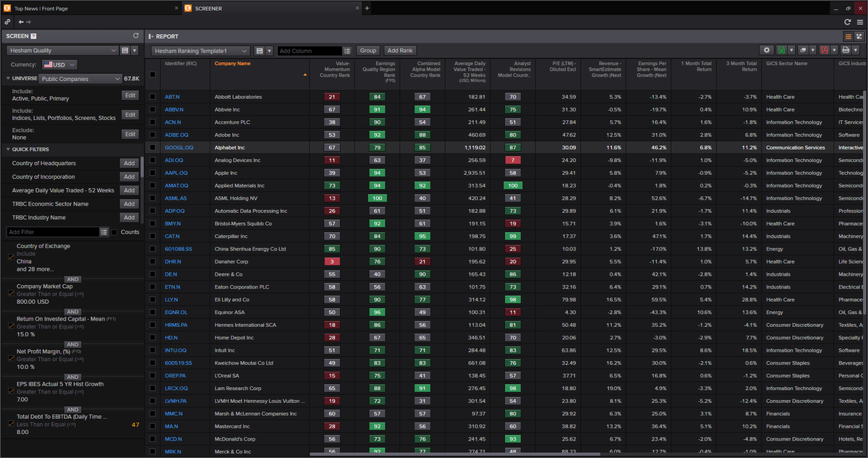Open the Screen help question-mark icon
Viewport: 868px width, 458px height.
(33, 36)
